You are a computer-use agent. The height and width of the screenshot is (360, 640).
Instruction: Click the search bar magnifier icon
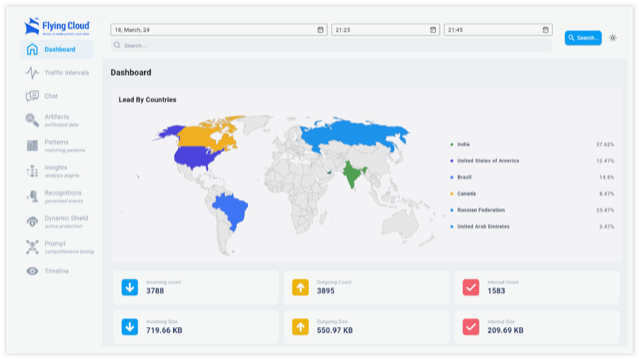(117, 45)
